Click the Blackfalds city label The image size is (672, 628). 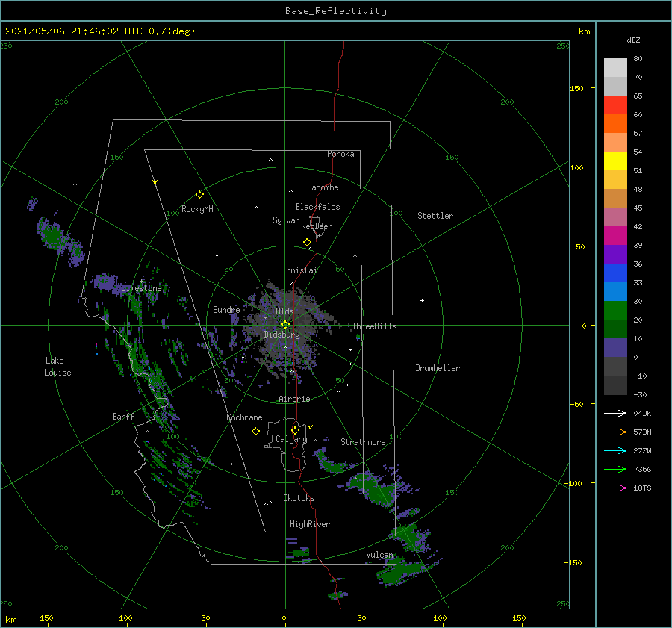[317, 207]
